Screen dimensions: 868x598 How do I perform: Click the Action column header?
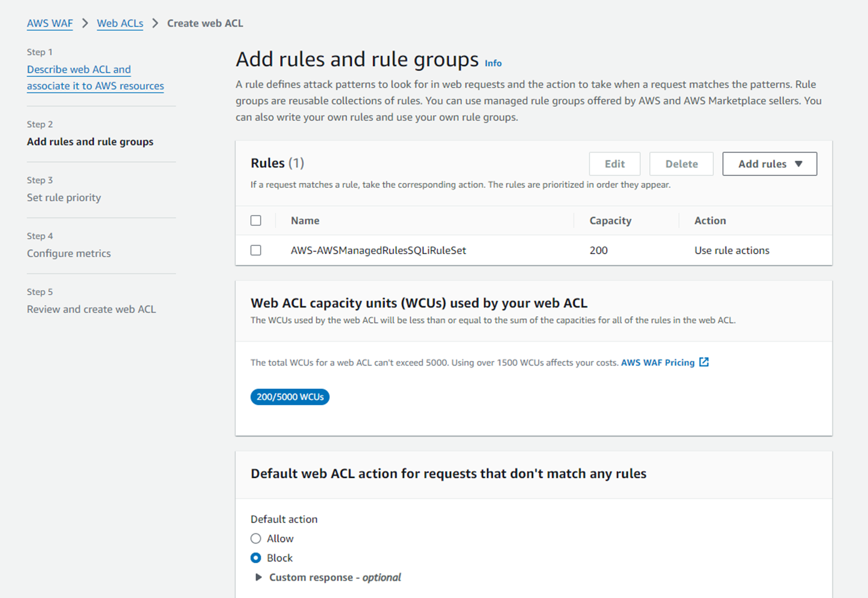710,220
